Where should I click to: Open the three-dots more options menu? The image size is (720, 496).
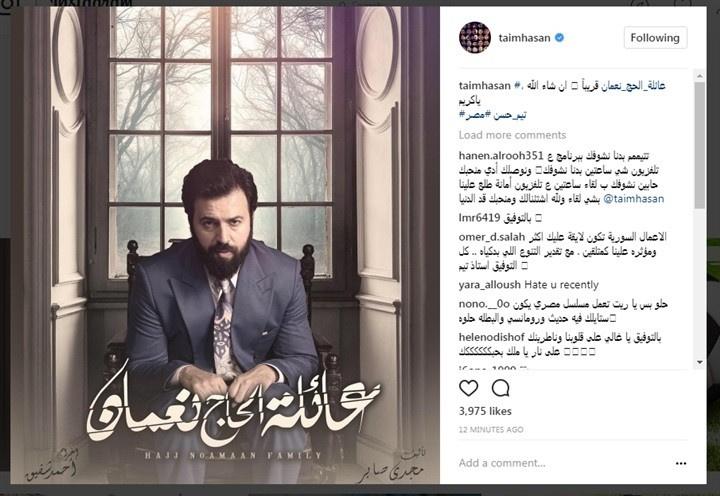(681, 463)
